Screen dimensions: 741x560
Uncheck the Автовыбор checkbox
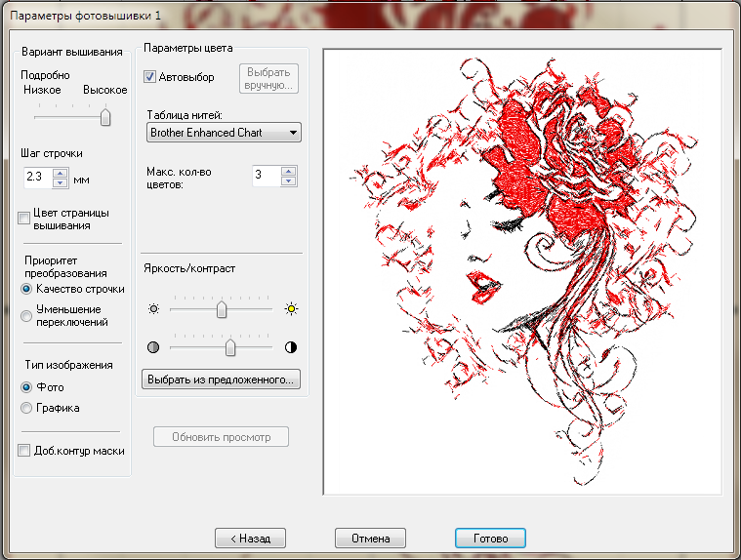(150, 77)
